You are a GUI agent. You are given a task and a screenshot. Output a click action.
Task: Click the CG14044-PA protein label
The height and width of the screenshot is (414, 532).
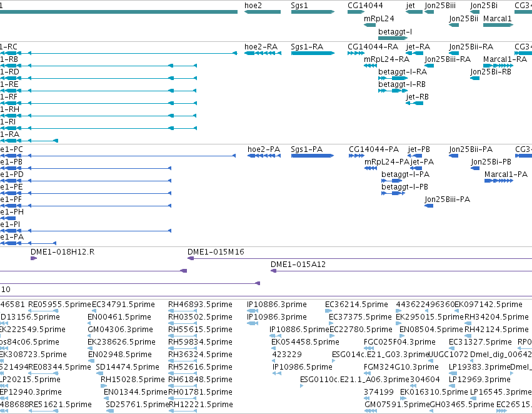374,149
